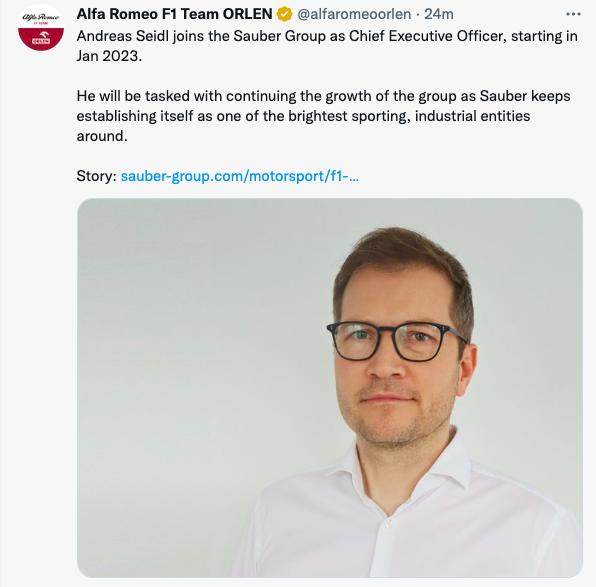Open the tweet's 24m timestamp
Screen dimensions: 596x587
(439, 14)
